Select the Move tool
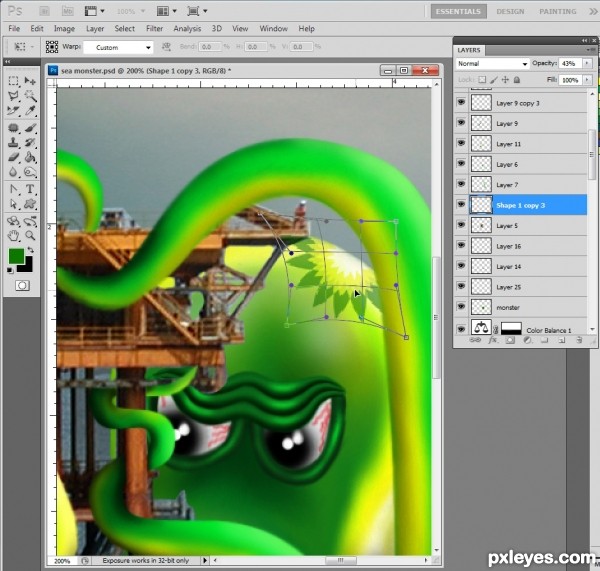The width and height of the screenshot is (600, 571). pyautogui.click(x=30, y=81)
